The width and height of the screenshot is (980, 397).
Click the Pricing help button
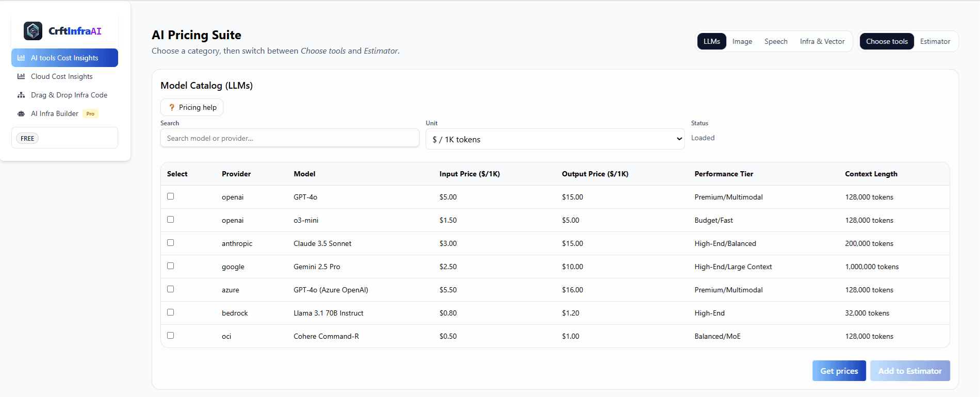(192, 107)
